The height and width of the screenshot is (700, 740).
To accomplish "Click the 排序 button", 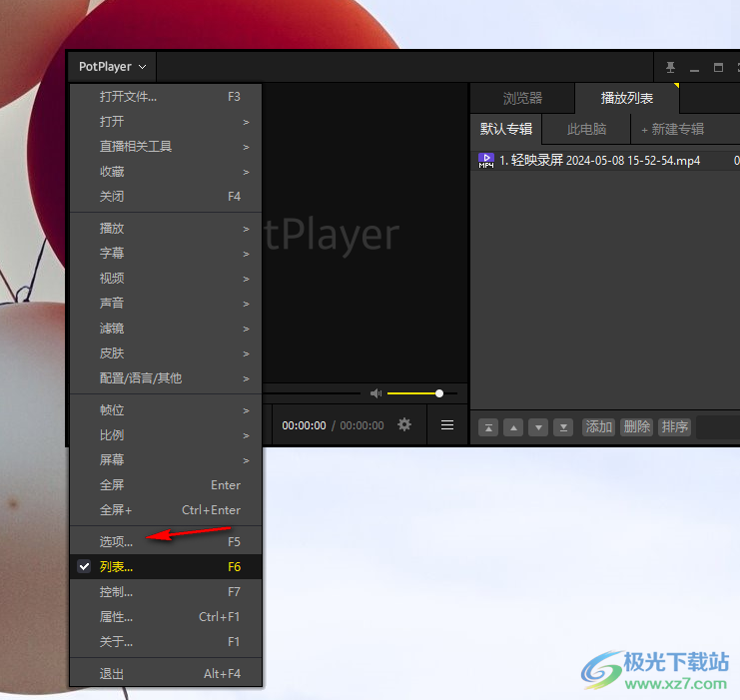I will [674, 427].
